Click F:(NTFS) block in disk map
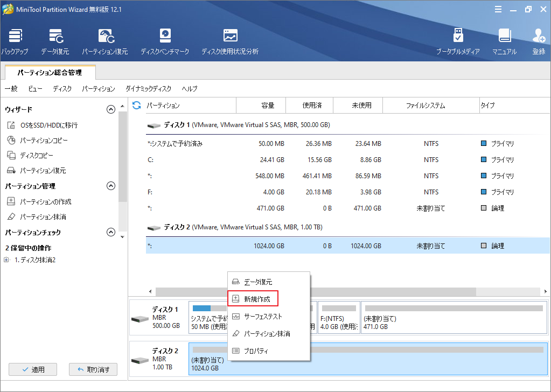This screenshot has width=551, height=392. click(x=339, y=318)
